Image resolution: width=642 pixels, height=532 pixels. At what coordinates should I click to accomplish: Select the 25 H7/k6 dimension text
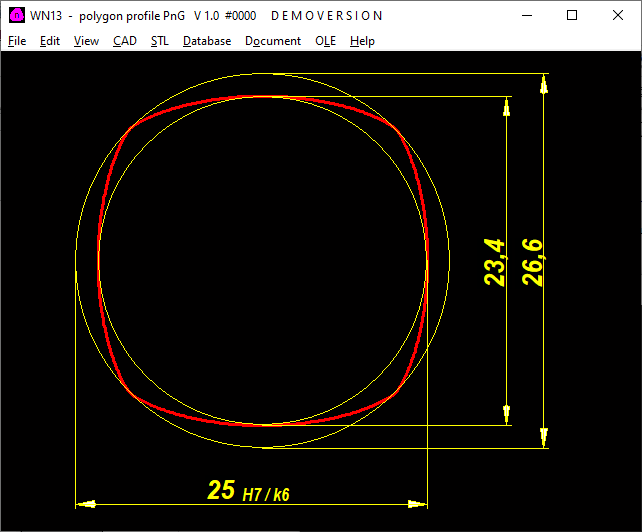pos(254,490)
